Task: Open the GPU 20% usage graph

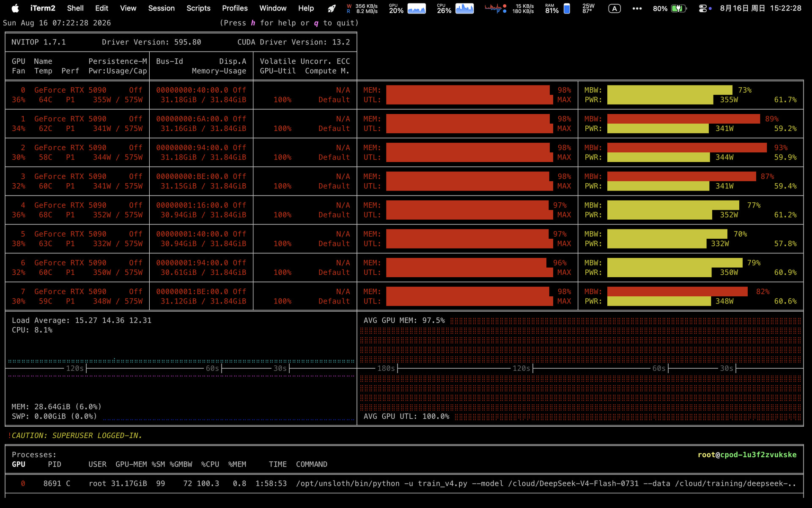Action: (407, 8)
